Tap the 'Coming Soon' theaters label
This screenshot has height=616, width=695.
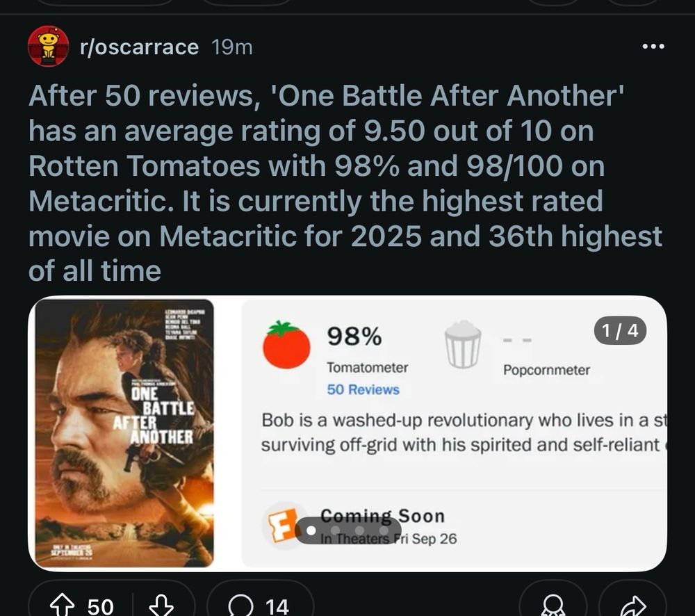click(382, 516)
